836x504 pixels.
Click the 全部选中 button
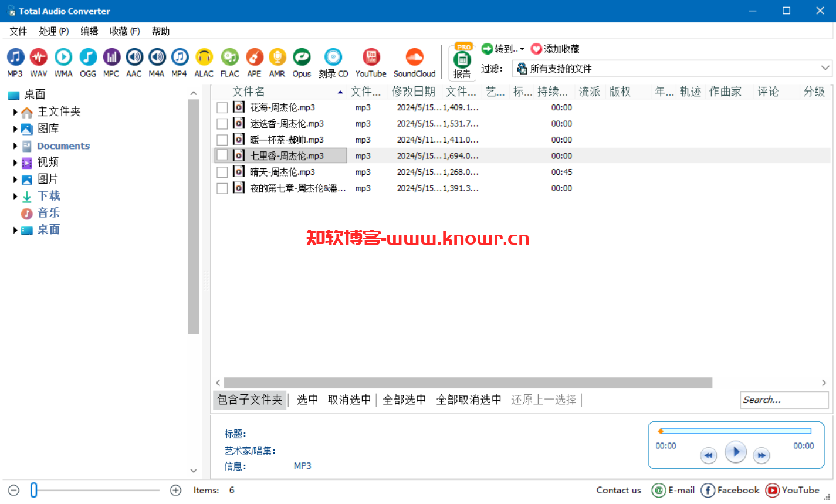[404, 400]
